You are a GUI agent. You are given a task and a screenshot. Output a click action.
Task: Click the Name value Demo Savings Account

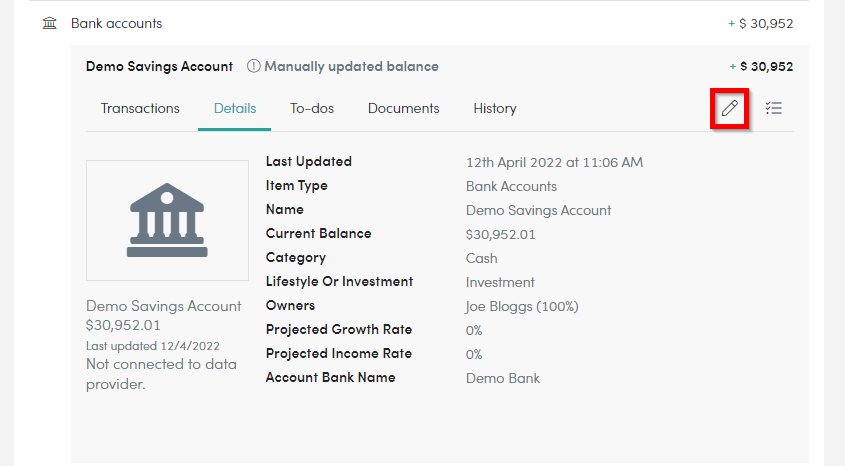pyautogui.click(x=538, y=211)
